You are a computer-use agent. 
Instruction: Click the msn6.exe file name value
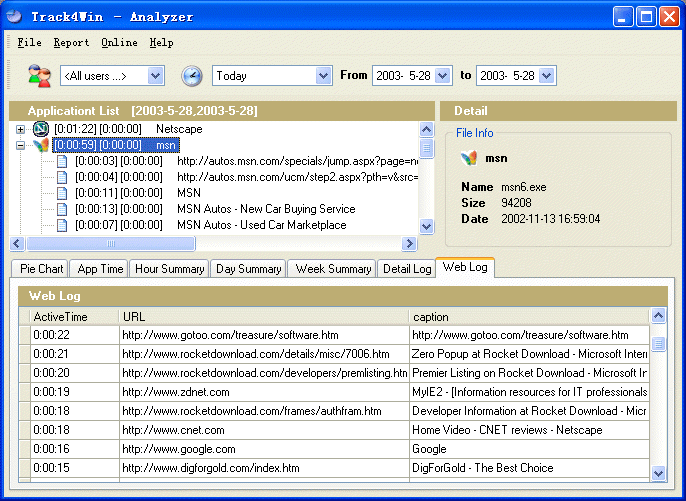point(524,187)
